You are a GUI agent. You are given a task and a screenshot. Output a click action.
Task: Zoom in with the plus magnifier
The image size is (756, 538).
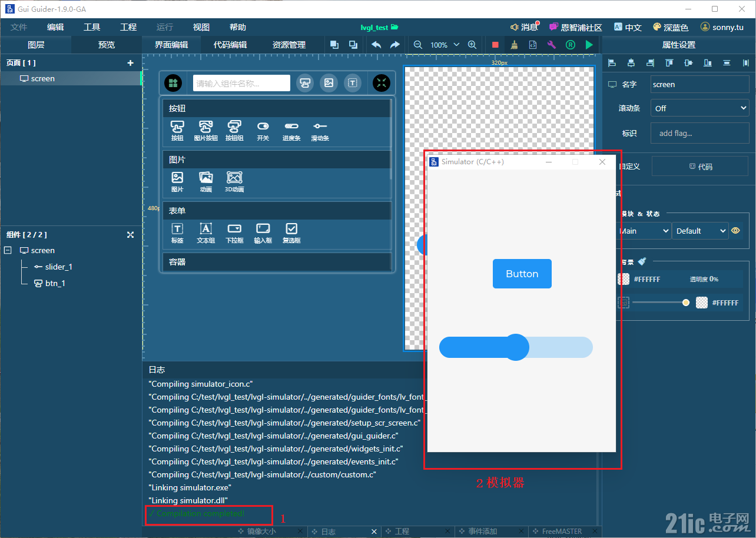click(472, 45)
